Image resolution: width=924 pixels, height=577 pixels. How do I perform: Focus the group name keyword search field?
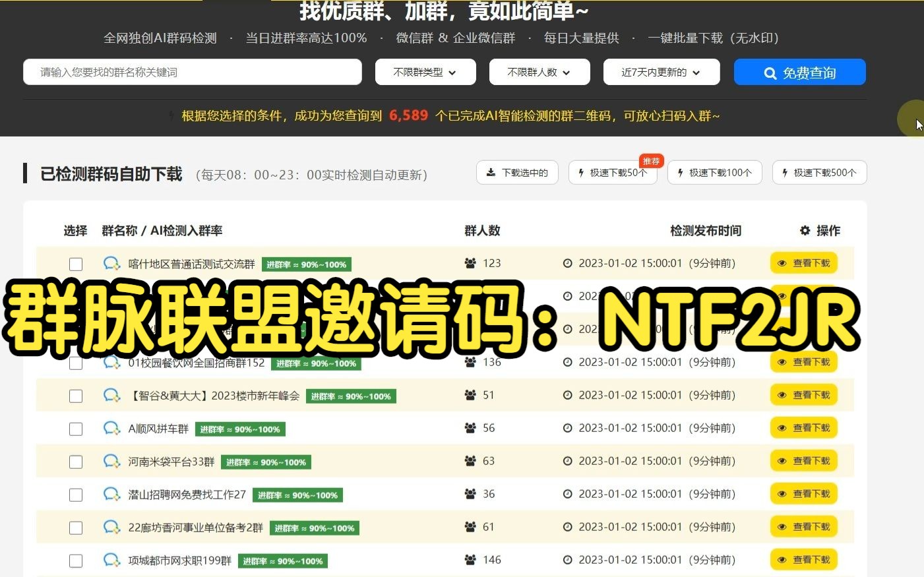point(193,72)
